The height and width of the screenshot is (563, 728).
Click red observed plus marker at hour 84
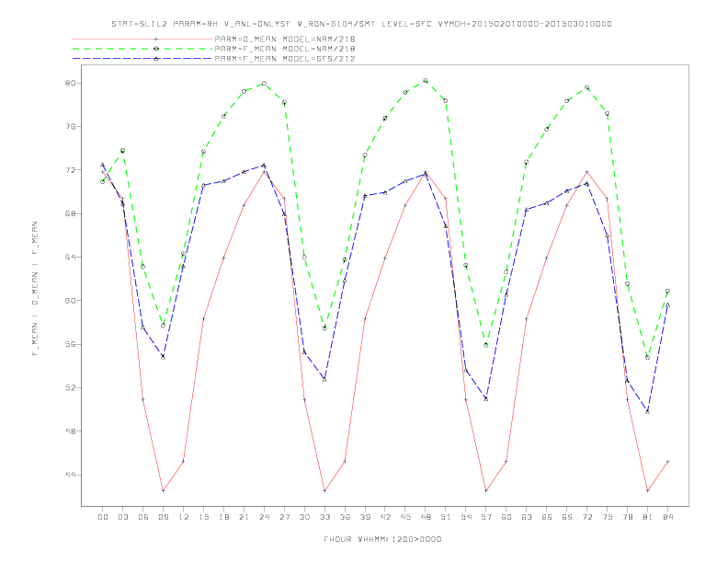pyautogui.click(x=667, y=461)
